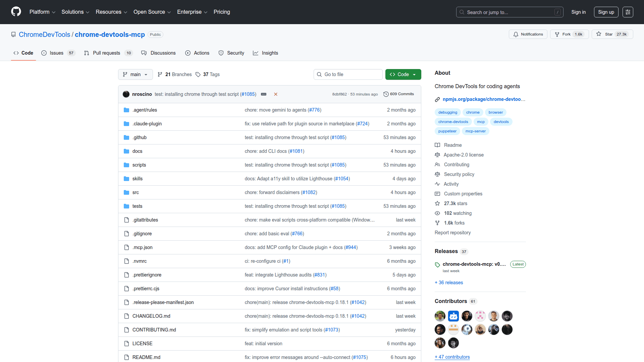Screen dimensions: 644x362
Task: Click the Security shield icon
Action: 221,53
